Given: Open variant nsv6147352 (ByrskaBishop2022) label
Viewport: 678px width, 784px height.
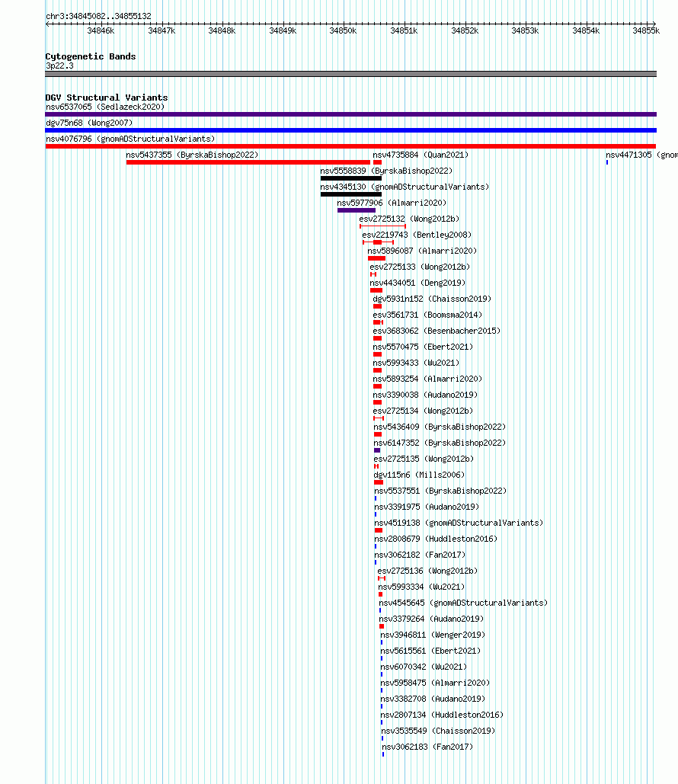Looking at the screenshot, I should [440, 443].
